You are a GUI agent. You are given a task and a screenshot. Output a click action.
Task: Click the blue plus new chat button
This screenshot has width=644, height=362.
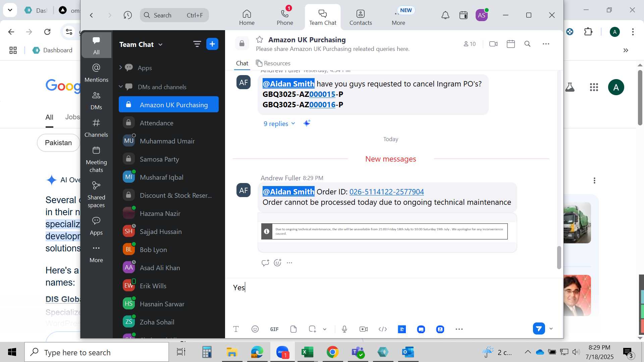pos(212,44)
